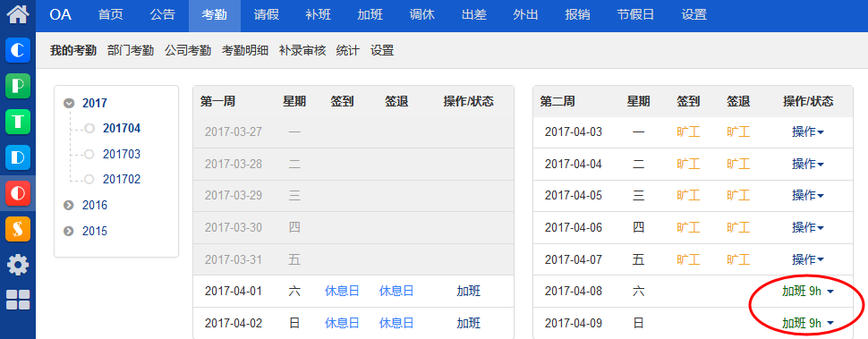Click the 第一周 table header

coord(217,101)
